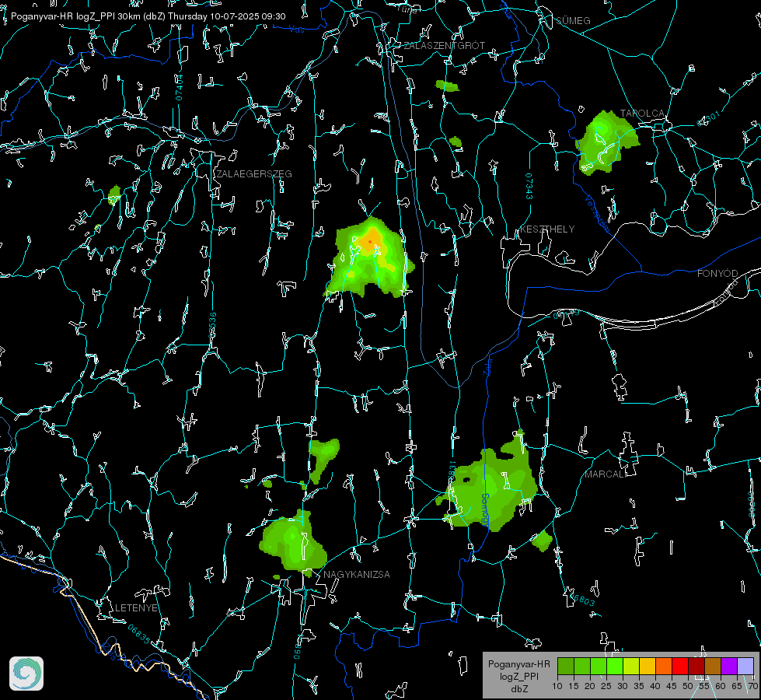Click road number label 07343
Screen dimensions: 761x700
[x=529, y=187]
